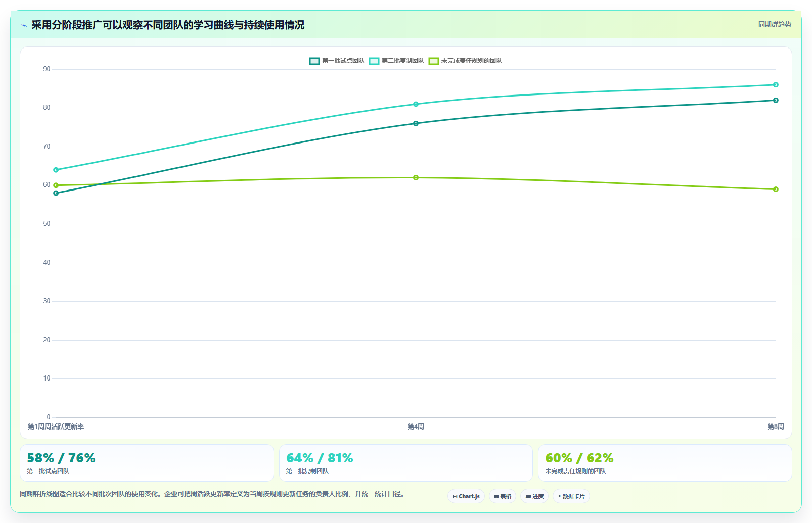Click the 第4周 x-axis label
The image size is (812, 523).
(416, 427)
